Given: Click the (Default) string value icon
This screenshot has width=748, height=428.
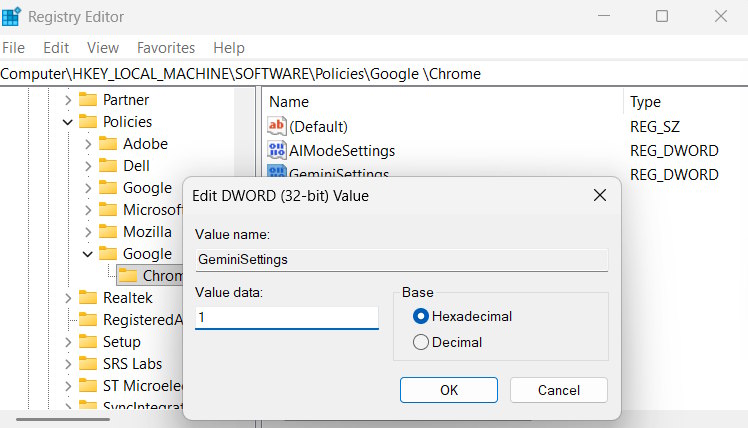Looking at the screenshot, I should tap(277, 126).
